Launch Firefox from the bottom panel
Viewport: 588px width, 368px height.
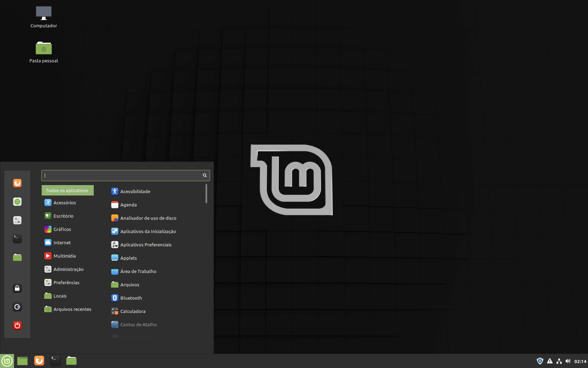tap(39, 361)
